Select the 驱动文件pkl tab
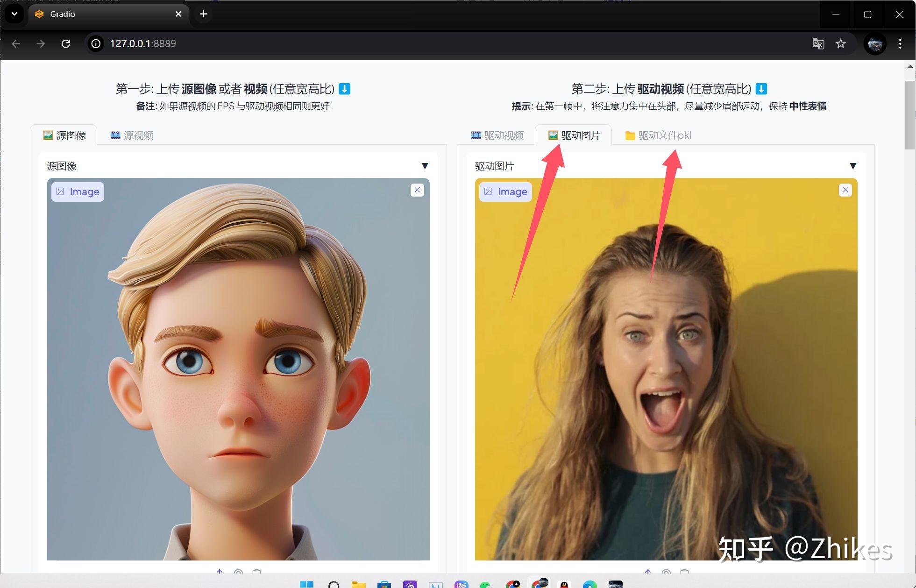The image size is (916, 588). pyautogui.click(x=658, y=135)
